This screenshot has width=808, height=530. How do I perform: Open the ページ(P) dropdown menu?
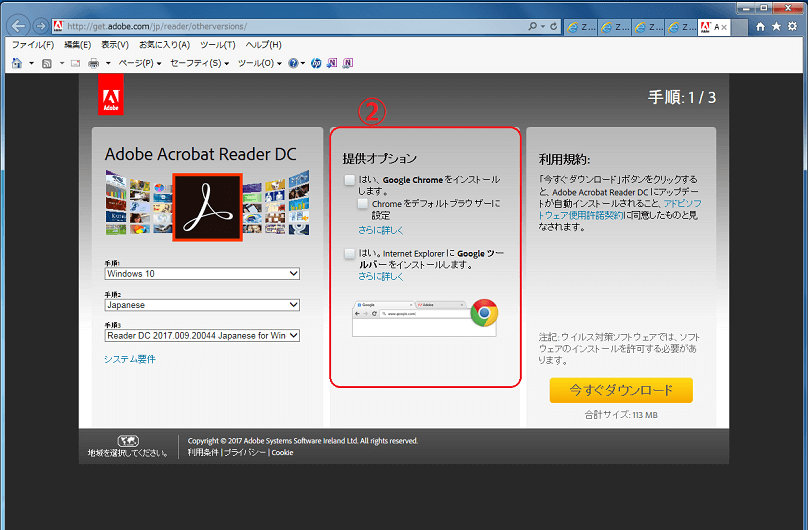[140, 63]
